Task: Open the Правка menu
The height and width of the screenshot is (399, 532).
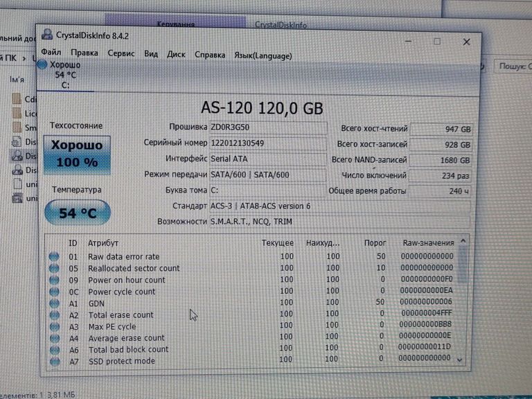Action: coord(84,53)
